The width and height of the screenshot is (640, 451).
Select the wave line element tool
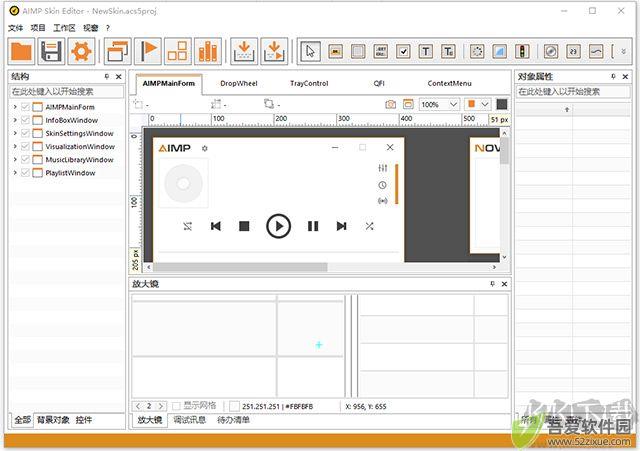[596, 51]
